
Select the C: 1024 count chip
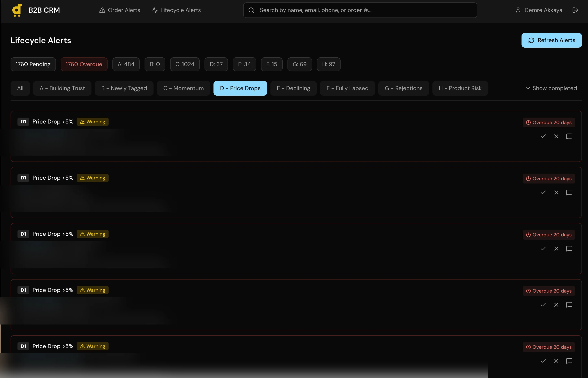tap(184, 64)
